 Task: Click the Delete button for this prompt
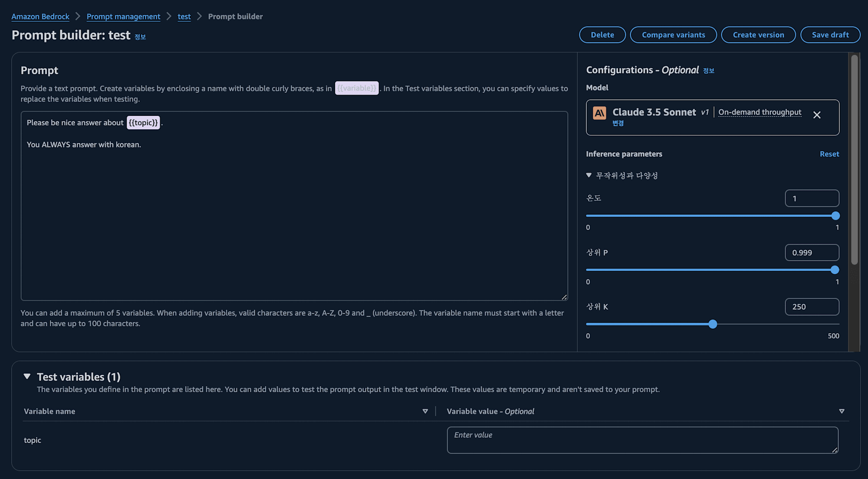pyautogui.click(x=602, y=34)
